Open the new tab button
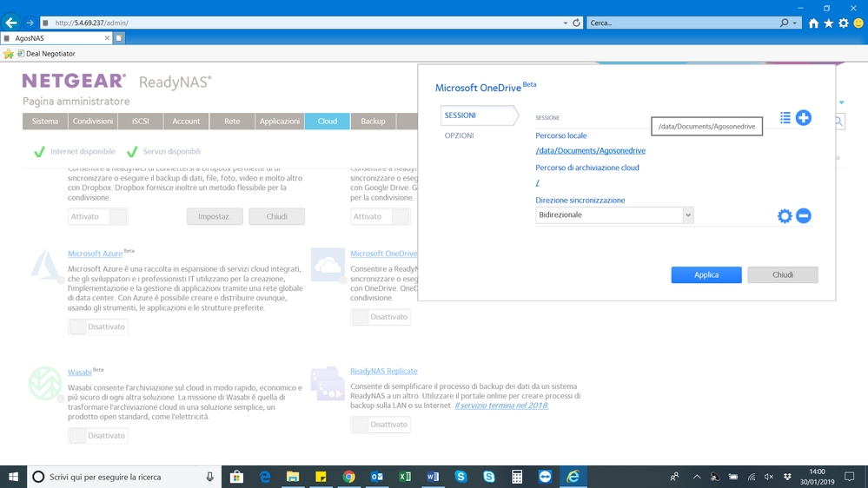868x488 pixels. (x=119, y=38)
